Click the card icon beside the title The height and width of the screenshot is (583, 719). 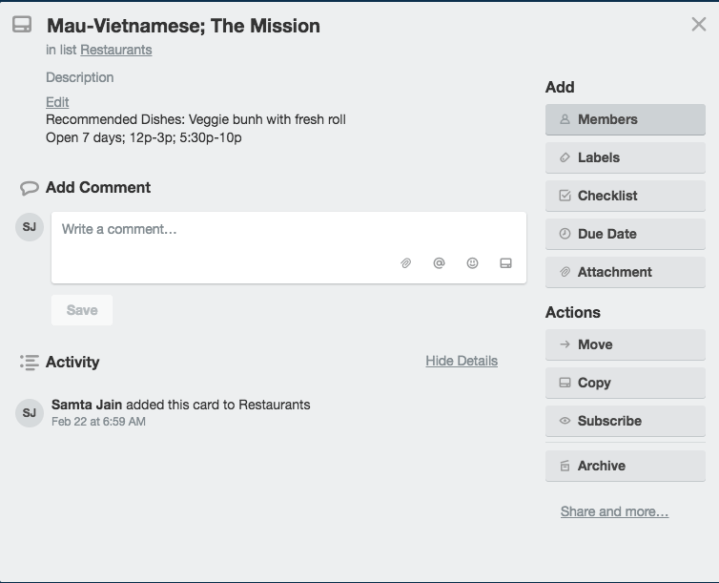21,26
